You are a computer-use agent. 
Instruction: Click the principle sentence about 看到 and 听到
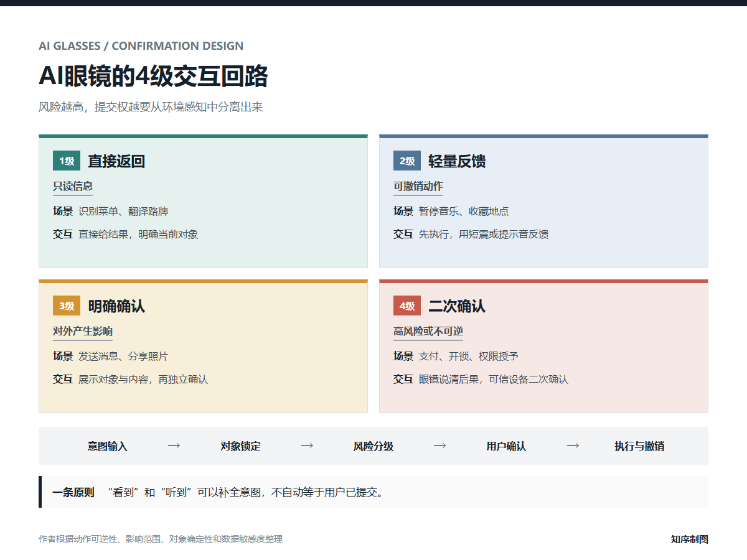tap(245, 492)
